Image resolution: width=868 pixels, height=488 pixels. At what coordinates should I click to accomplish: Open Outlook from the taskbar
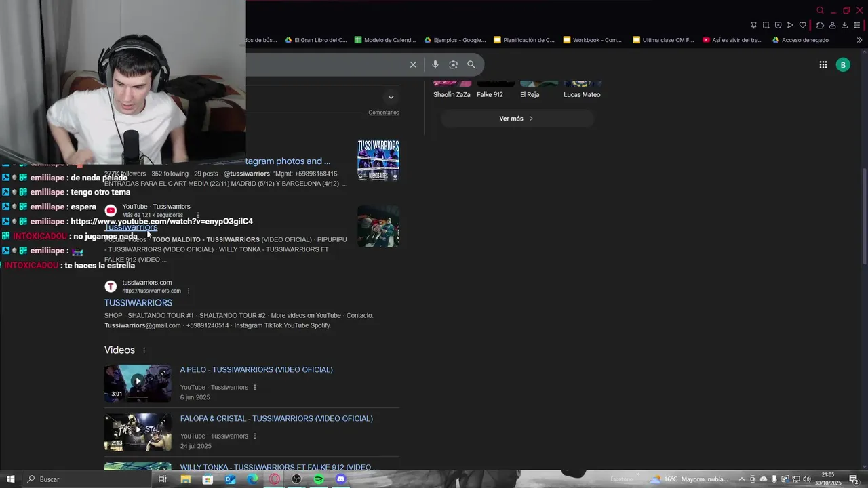[230, 479]
